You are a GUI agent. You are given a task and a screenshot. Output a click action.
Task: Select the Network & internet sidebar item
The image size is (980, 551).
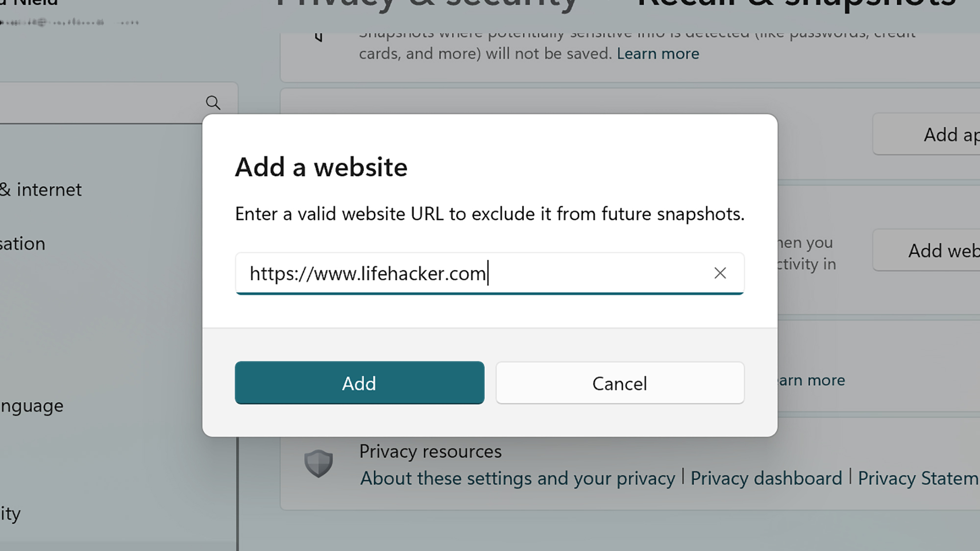[x=41, y=190]
